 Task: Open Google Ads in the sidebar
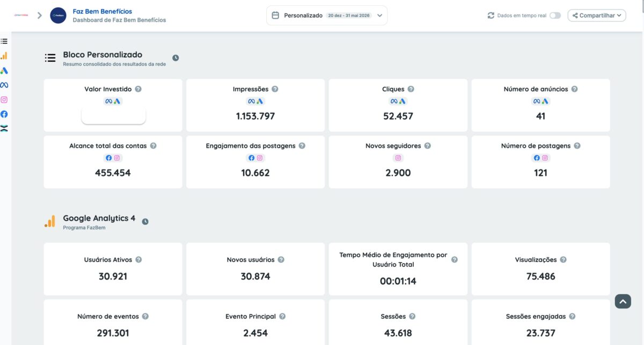(x=4, y=70)
